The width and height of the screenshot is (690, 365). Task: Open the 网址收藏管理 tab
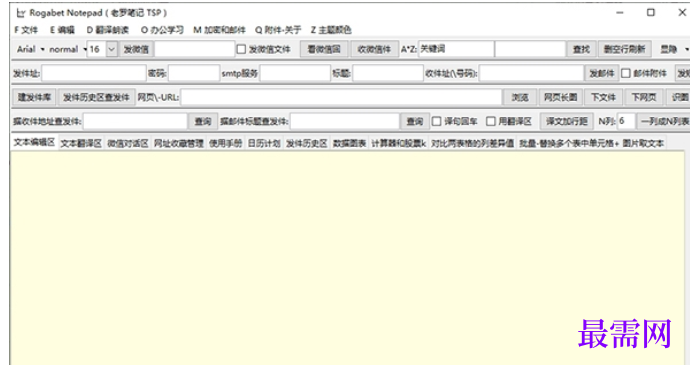tap(178, 143)
